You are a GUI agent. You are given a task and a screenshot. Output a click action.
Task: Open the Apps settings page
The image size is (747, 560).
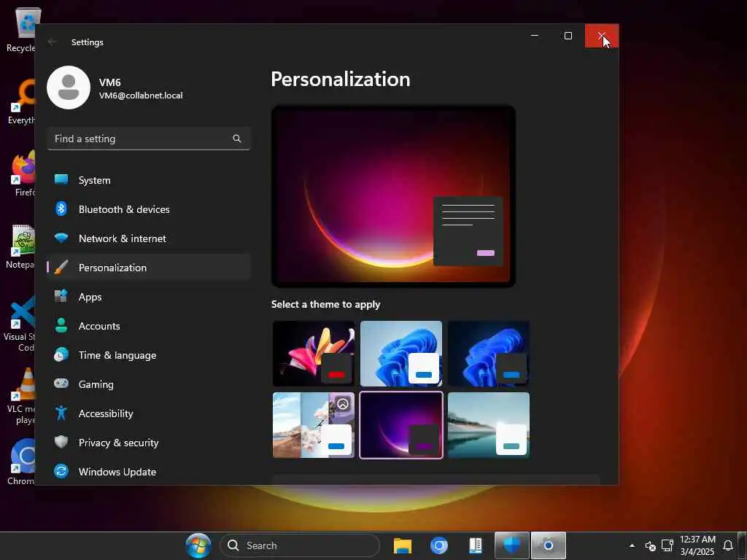coord(149,297)
